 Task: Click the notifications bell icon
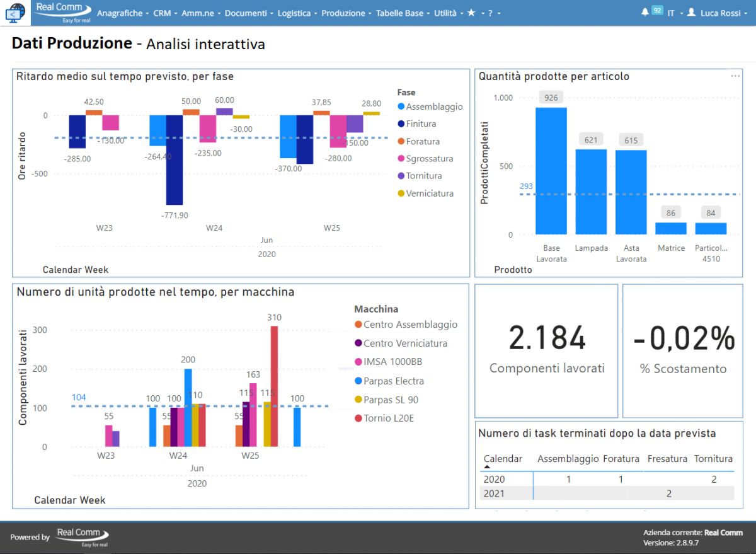(644, 13)
